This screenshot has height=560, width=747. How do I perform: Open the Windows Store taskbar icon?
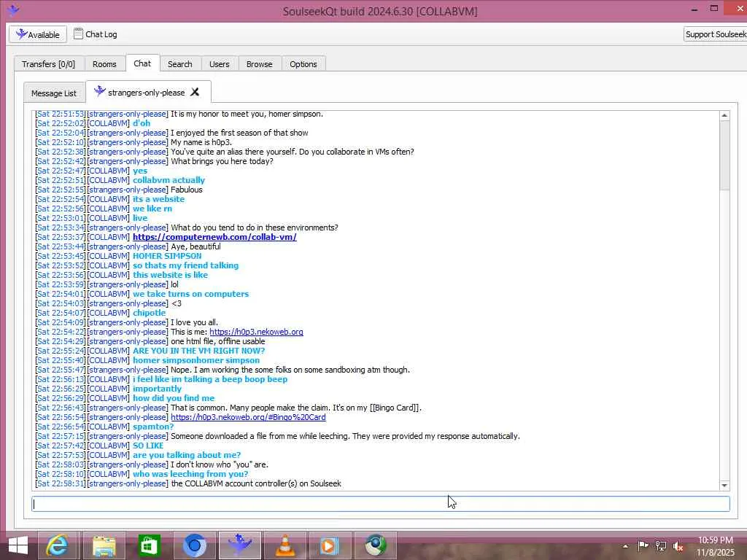149,545
